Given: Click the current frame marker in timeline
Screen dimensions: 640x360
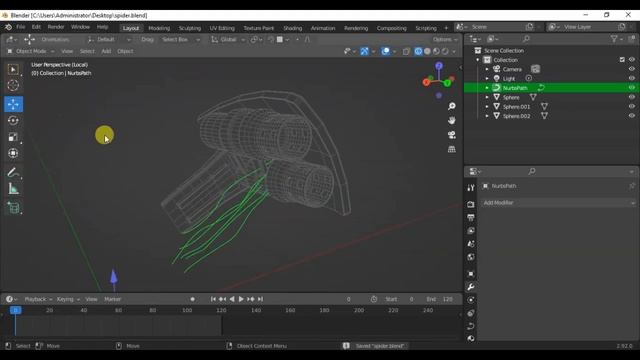Looking at the screenshot, I should click(16, 311).
